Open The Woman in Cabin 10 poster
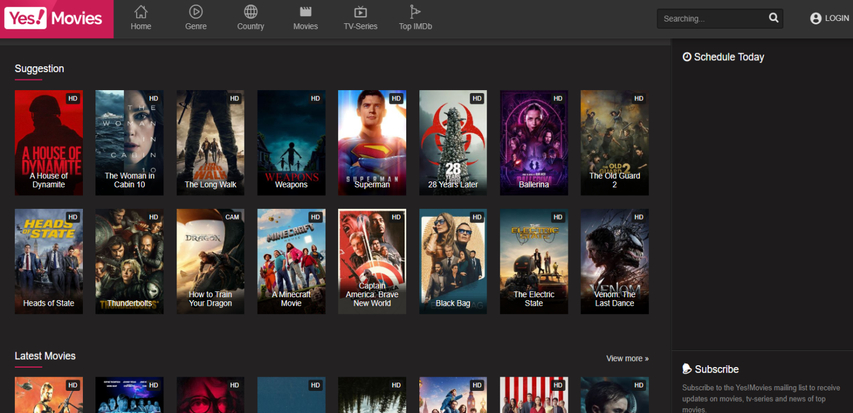Image resolution: width=853 pixels, height=413 pixels. [129, 143]
